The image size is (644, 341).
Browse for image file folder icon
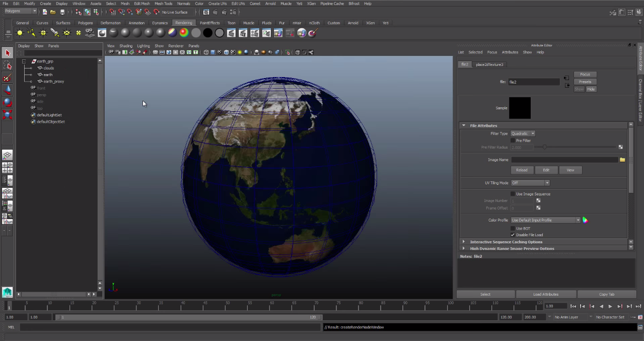pyautogui.click(x=622, y=160)
